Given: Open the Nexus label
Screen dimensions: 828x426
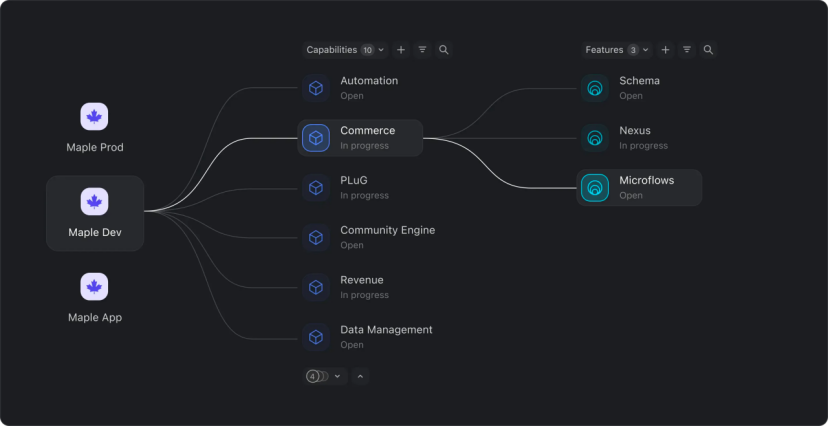Looking at the screenshot, I should coord(635,130).
